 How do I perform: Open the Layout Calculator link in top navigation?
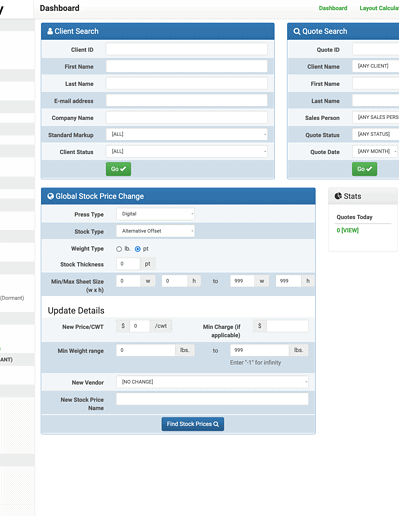379,8
